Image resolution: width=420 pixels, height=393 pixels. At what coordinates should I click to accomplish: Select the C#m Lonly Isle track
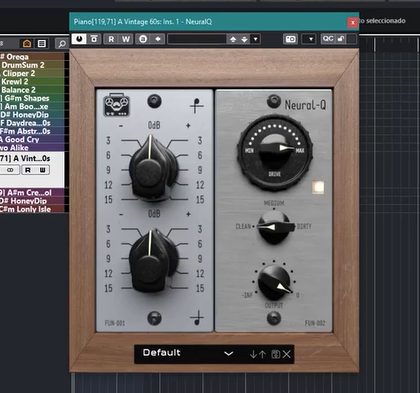coord(32,209)
